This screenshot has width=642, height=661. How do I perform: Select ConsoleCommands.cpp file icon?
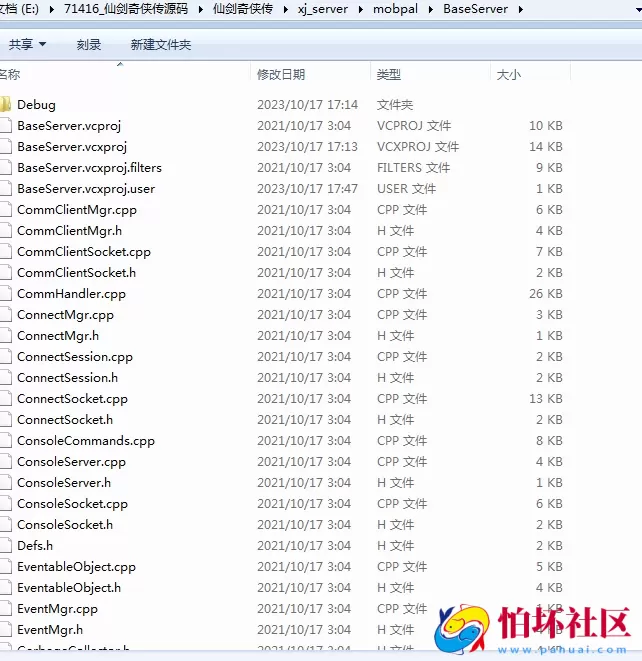pos(5,441)
